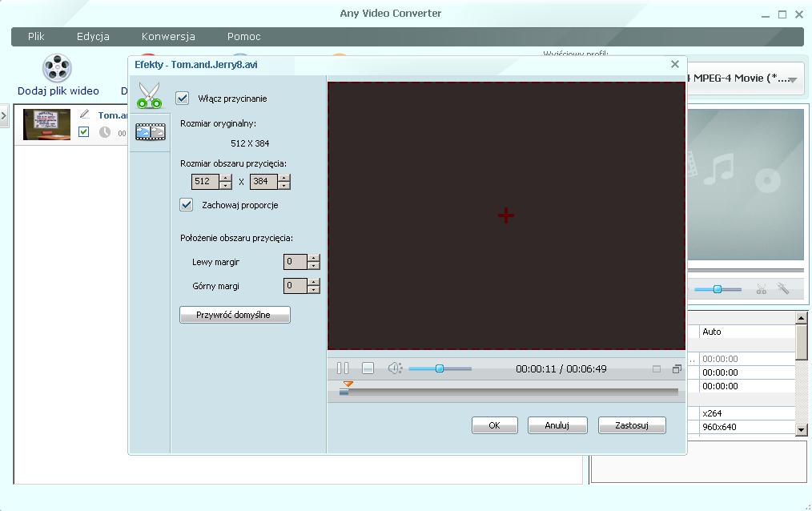
Task: Toggle the Zachowaj proporcje checkbox
Action: coord(187,205)
